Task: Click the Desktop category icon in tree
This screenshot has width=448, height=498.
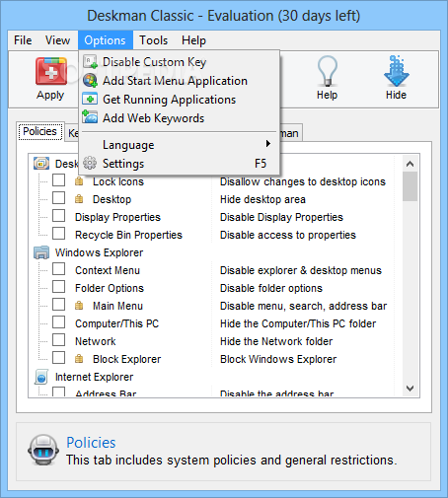Action: 41,164
